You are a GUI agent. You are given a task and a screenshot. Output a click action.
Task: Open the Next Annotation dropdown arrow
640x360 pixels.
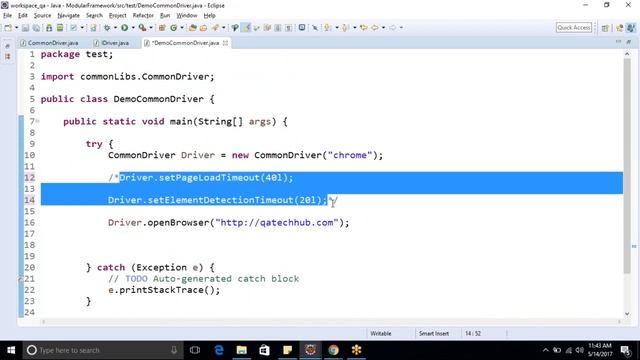337,28
